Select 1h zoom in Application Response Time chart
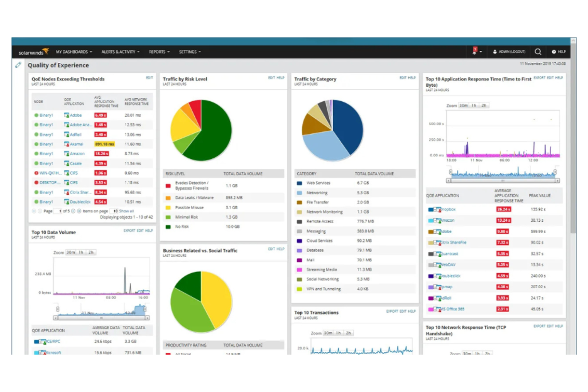Viewport: 588px width, 392px height. tap(474, 105)
